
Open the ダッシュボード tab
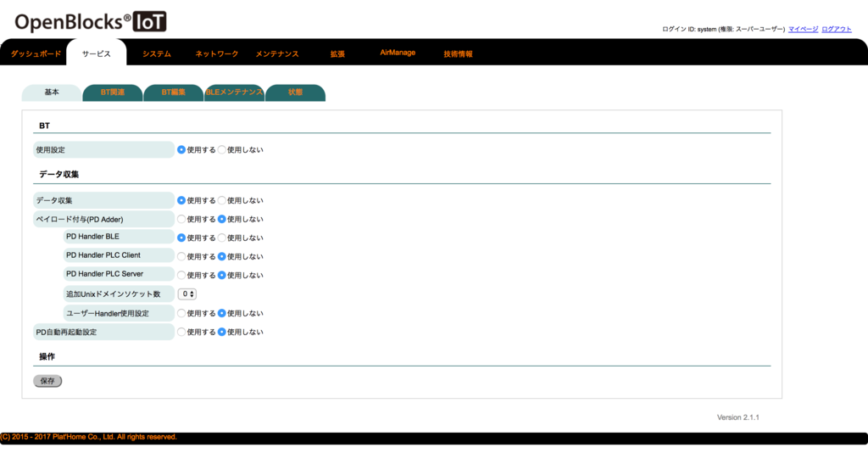[36, 53]
